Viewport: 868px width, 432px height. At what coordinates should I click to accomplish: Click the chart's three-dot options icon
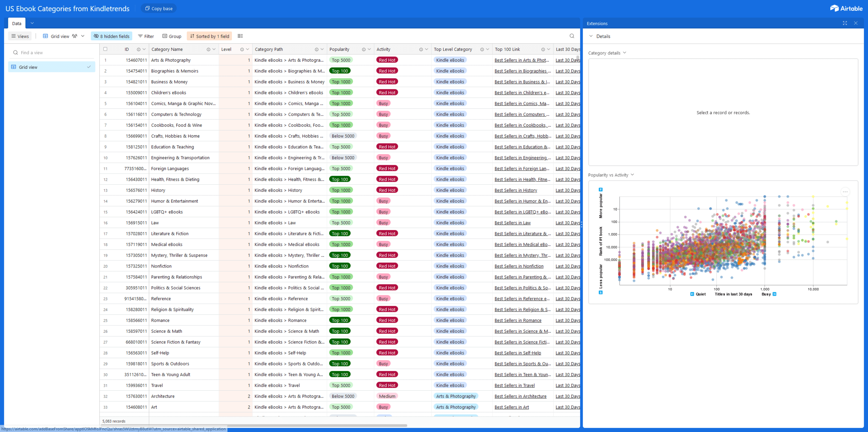845,192
